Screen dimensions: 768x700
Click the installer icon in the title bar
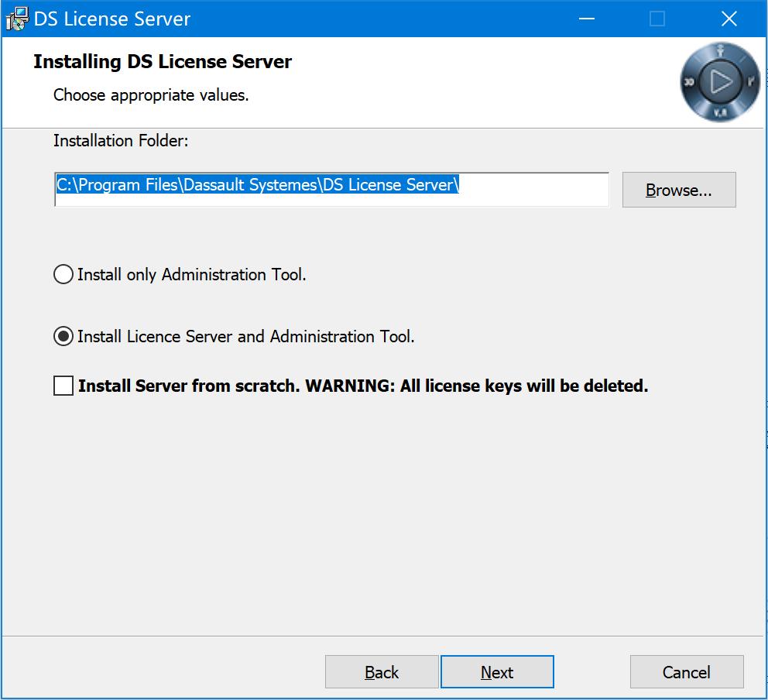pos(17,19)
